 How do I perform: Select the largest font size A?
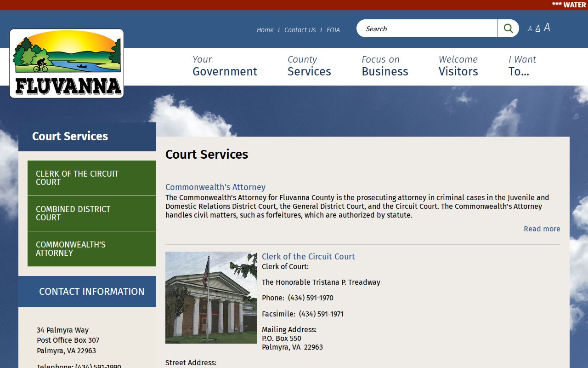pyautogui.click(x=547, y=28)
